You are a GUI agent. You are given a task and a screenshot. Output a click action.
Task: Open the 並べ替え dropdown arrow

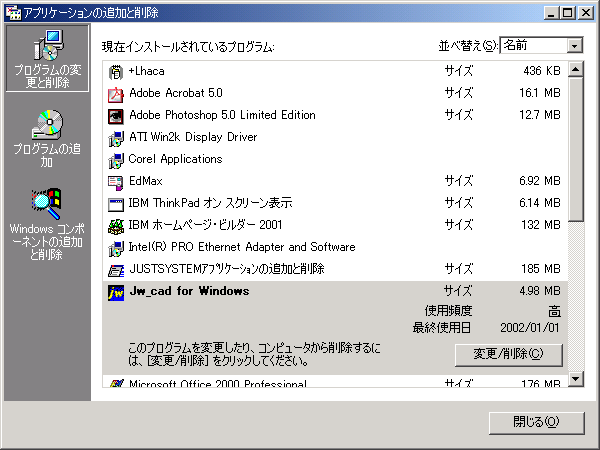point(574,46)
